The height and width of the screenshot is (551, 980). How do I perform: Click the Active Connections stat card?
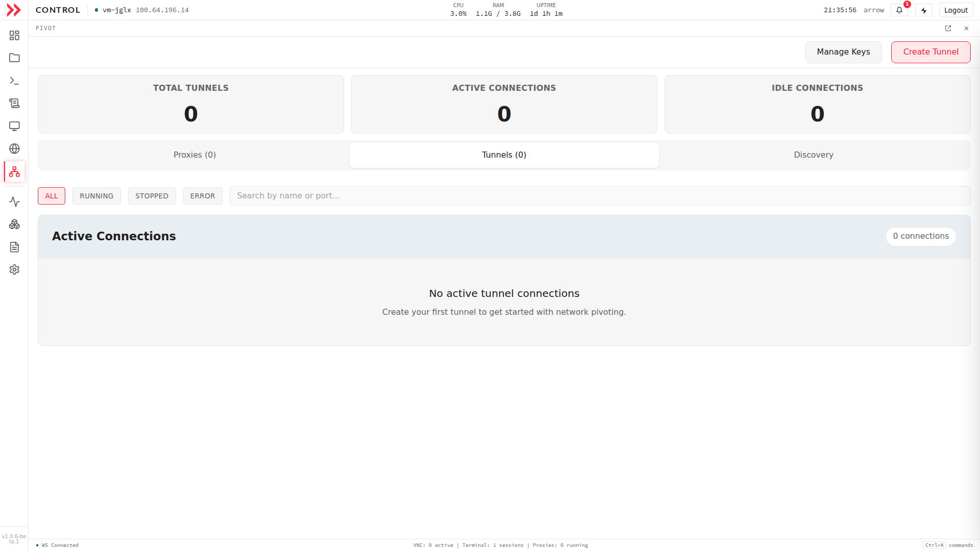pyautogui.click(x=504, y=105)
